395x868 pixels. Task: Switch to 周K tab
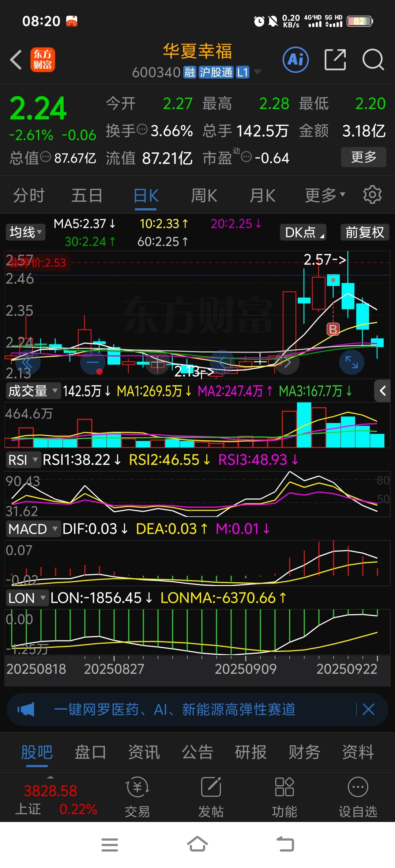[x=204, y=195]
